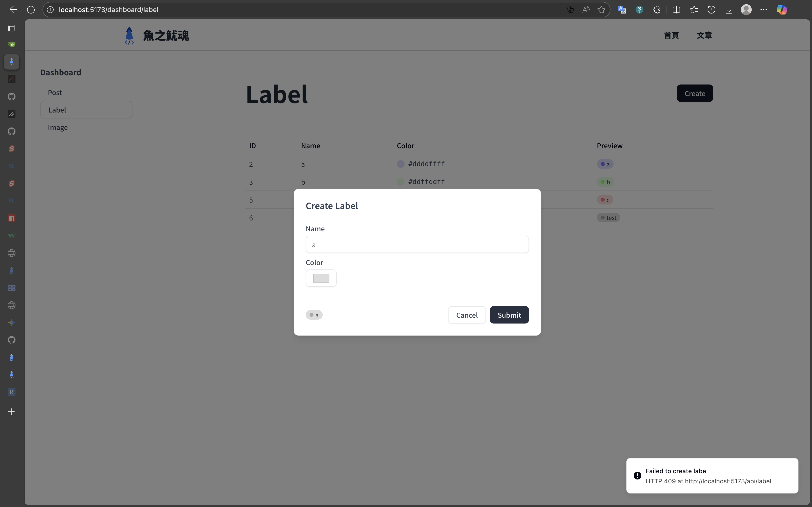Open the split screen view icon
The image size is (812, 507).
pos(676,10)
